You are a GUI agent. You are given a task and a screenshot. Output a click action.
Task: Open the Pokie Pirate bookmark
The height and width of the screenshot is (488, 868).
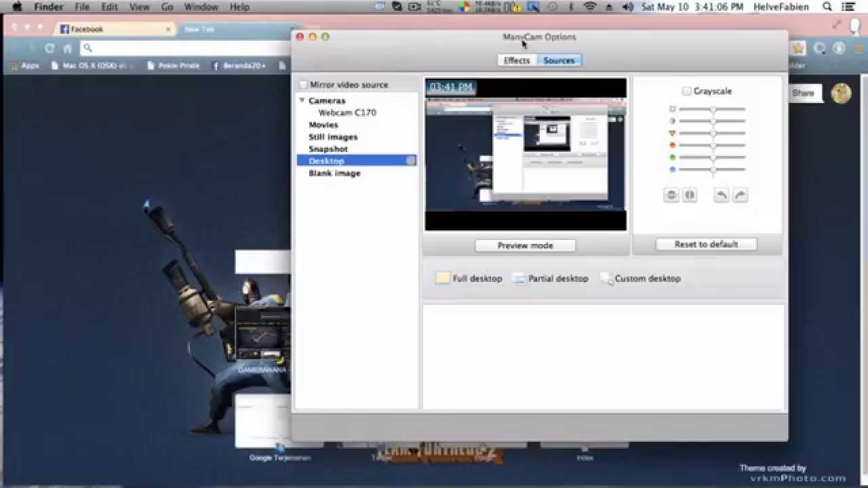[174, 66]
